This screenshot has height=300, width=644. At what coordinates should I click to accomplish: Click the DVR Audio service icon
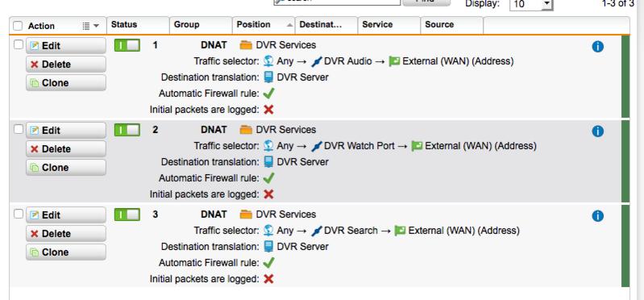point(316,61)
